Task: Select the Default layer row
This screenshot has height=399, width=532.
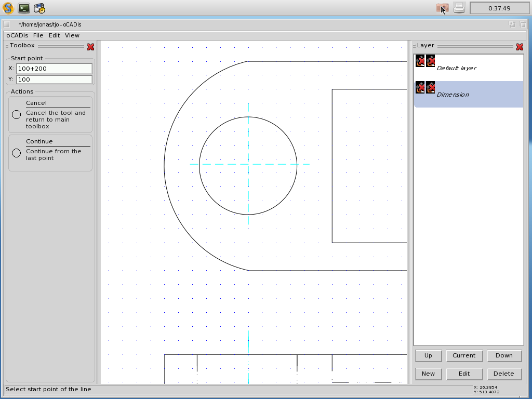Action: pyautogui.click(x=469, y=68)
